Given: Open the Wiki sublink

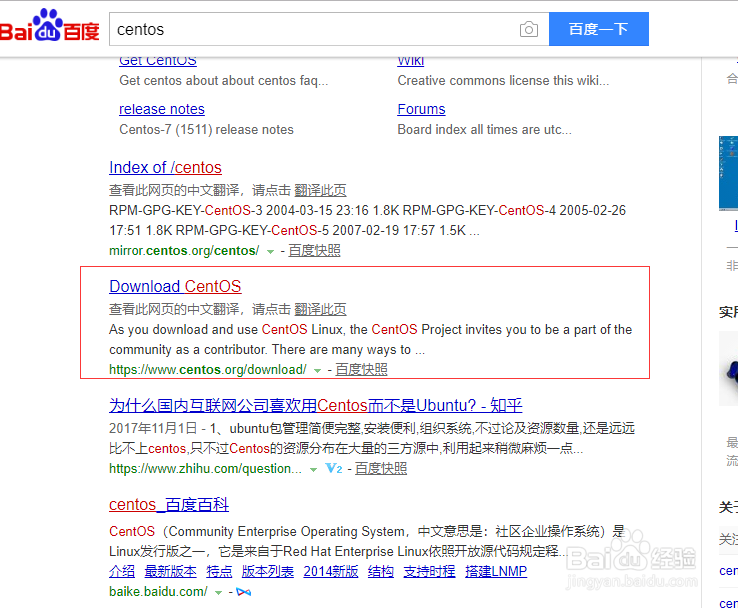Looking at the screenshot, I should (x=410, y=61).
